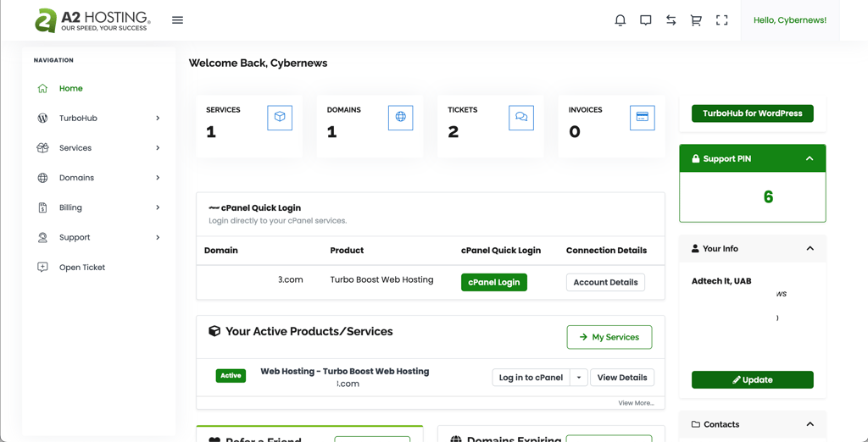Collapse the Support PIN panel
This screenshot has width=868, height=442.
coord(810,159)
